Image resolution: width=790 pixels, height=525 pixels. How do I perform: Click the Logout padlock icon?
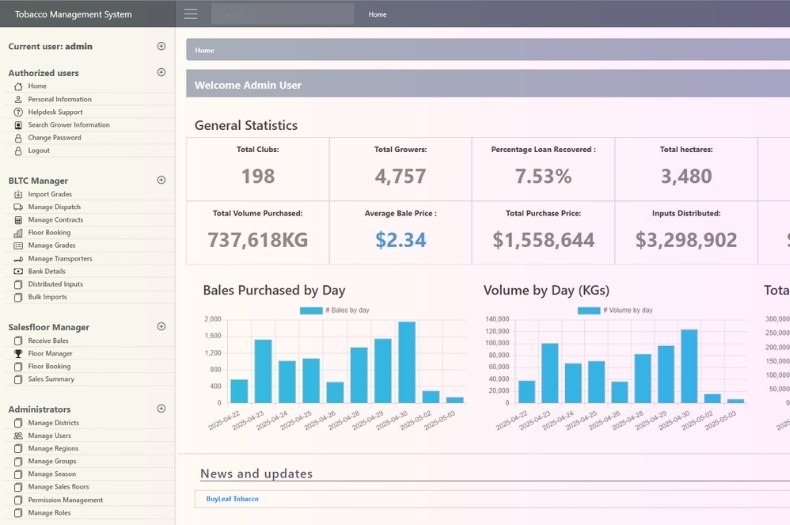pos(18,151)
